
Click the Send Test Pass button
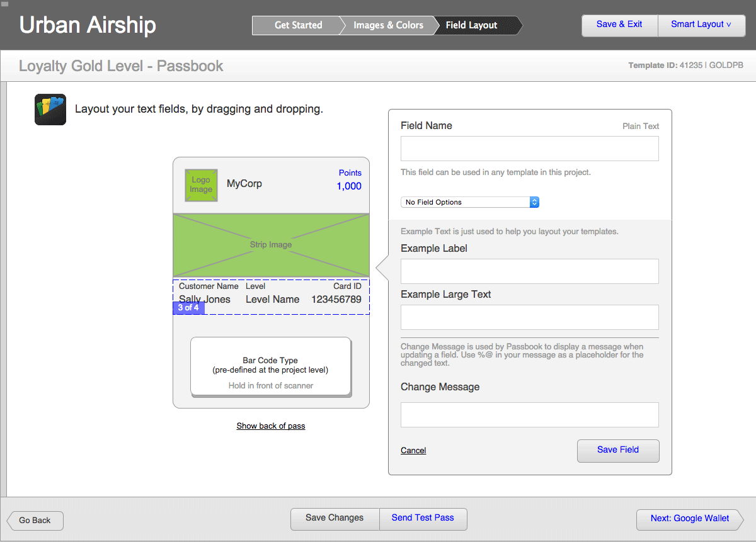click(423, 518)
